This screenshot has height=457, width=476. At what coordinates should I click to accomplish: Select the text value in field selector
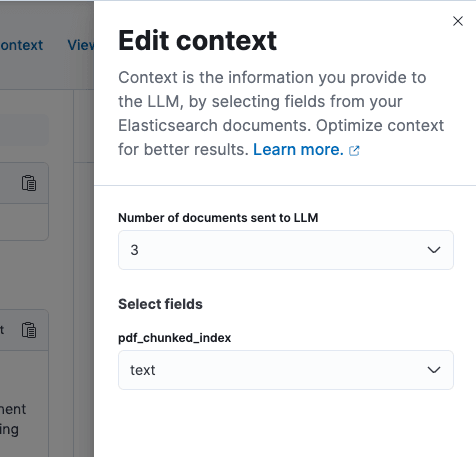pyautogui.click(x=143, y=370)
